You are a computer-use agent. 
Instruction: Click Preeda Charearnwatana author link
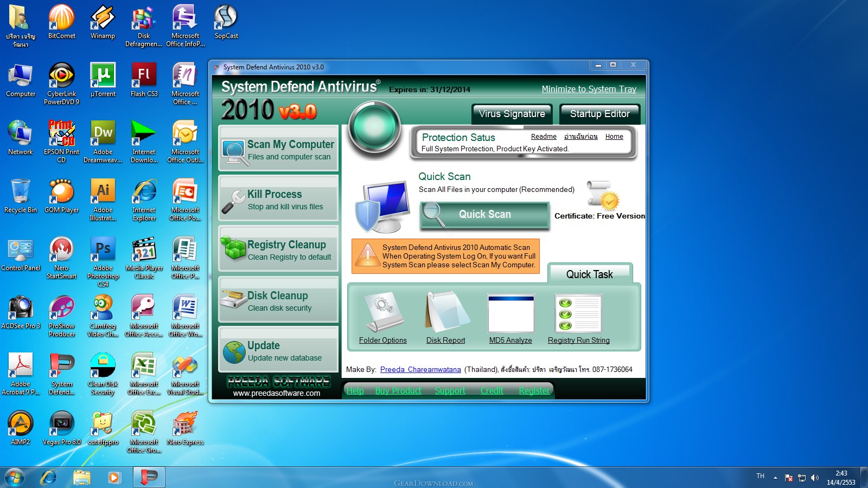click(x=420, y=369)
